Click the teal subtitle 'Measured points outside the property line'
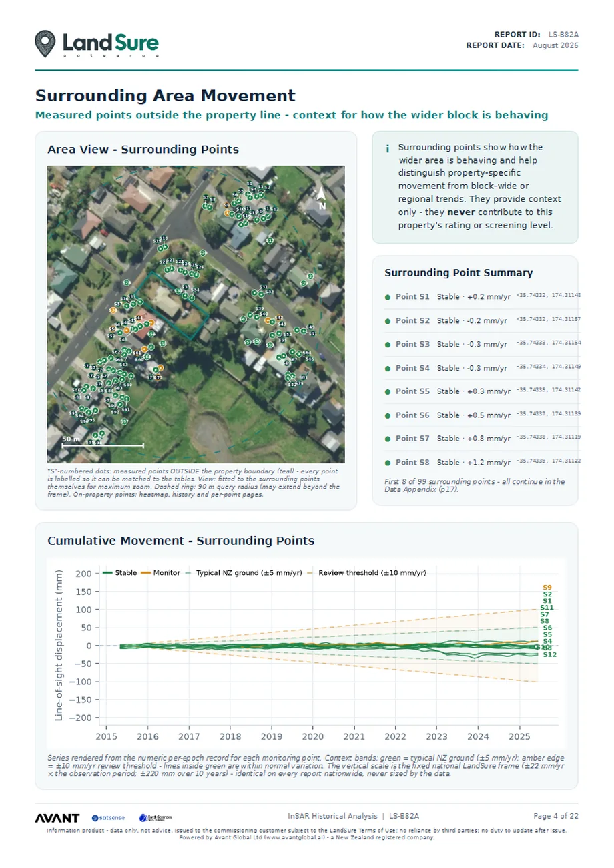 (161, 115)
